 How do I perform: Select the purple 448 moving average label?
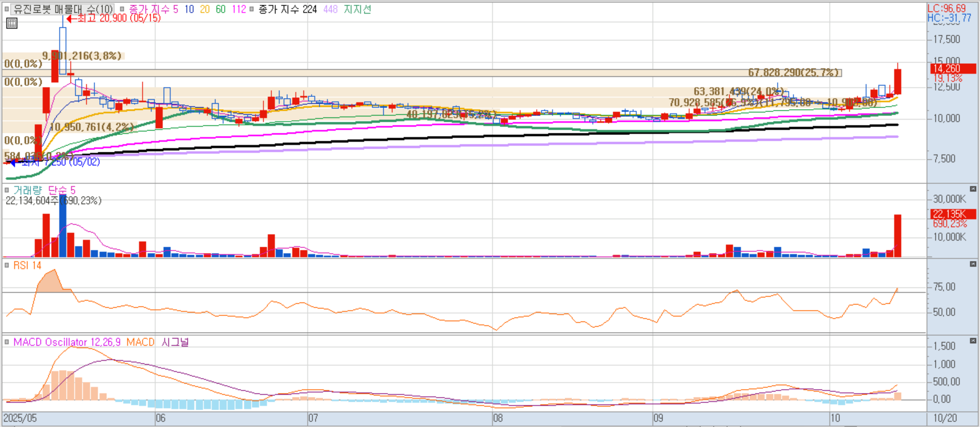[330, 9]
